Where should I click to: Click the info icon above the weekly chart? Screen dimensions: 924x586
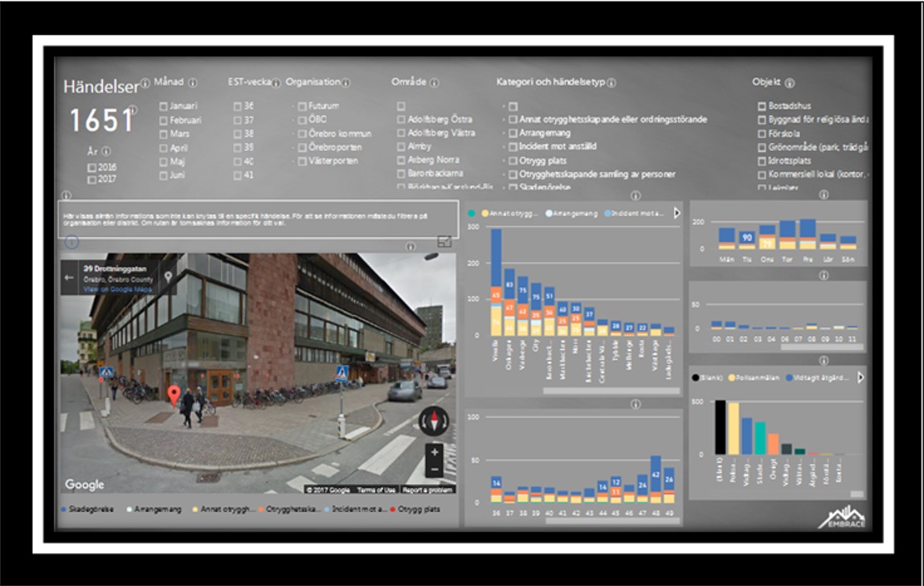(x=636, y=404)
